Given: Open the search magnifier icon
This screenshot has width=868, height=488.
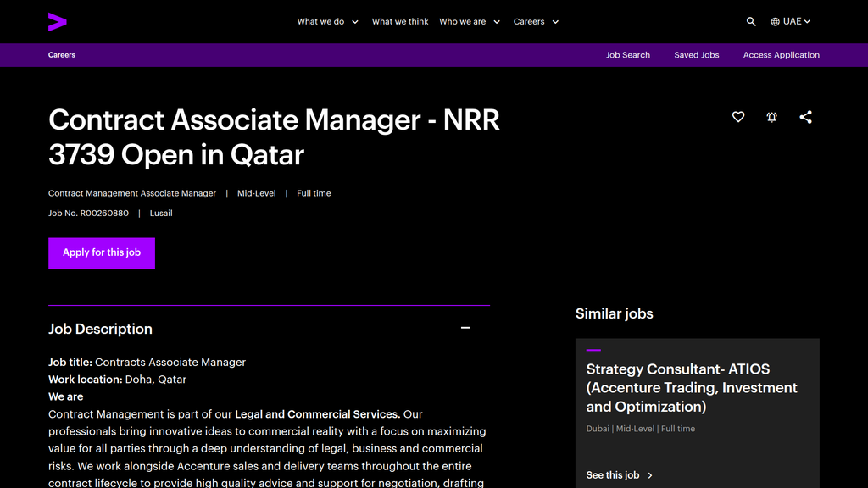Looking at the screenshot, I should pos(751,21).
